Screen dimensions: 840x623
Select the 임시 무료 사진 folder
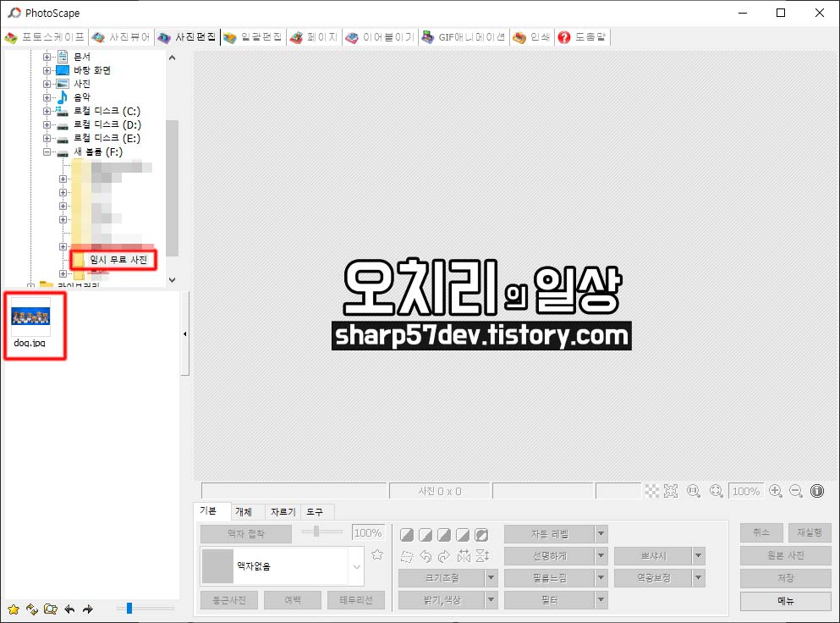(x=118, y=260)
